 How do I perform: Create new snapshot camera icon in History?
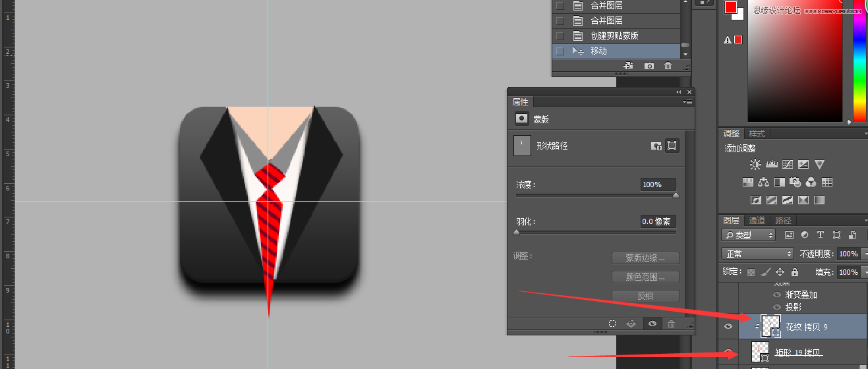(649, 66)
